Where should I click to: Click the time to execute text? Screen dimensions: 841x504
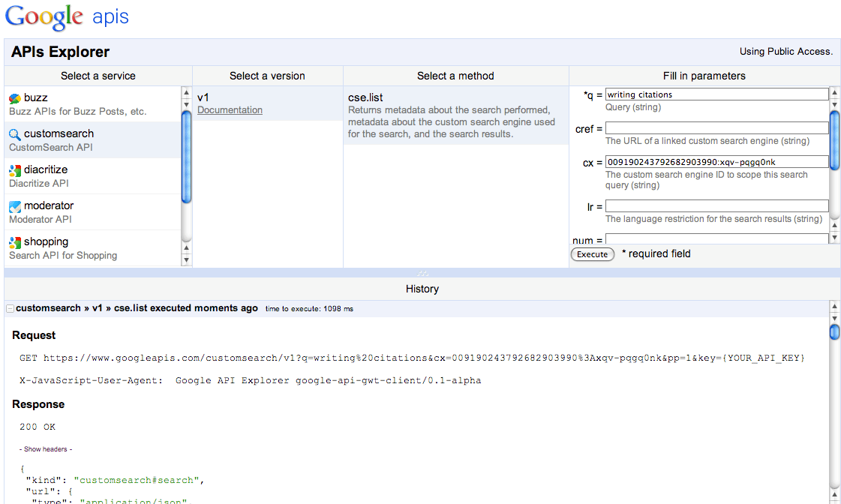coord(310,309)
